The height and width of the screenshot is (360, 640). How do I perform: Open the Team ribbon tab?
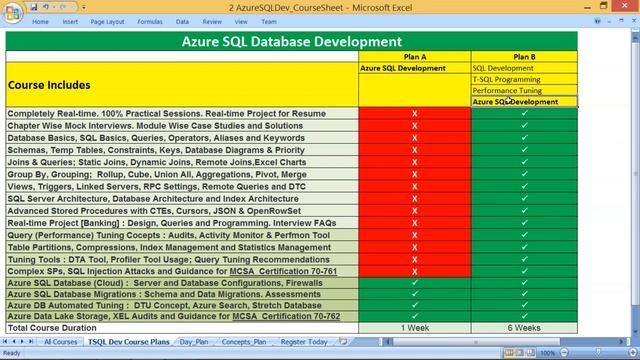click(269, 22)
